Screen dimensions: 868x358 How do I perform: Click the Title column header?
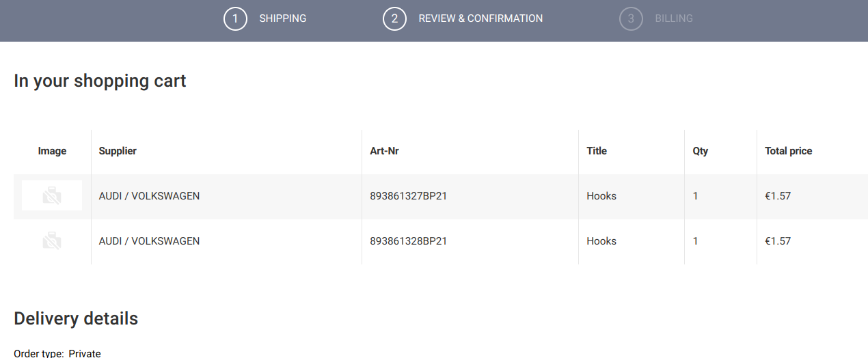[x=597, y=151]
